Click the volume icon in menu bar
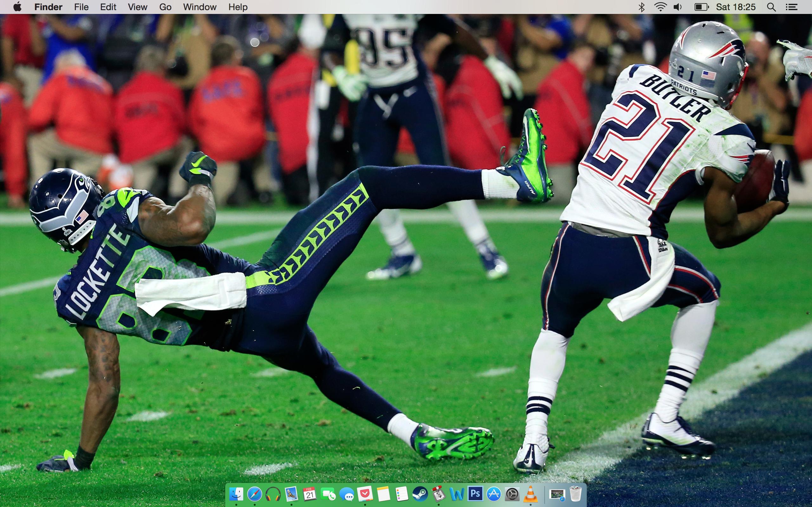The width and height of the screenshot is (812, 507). pyautogui.click(x=678, y=7)
